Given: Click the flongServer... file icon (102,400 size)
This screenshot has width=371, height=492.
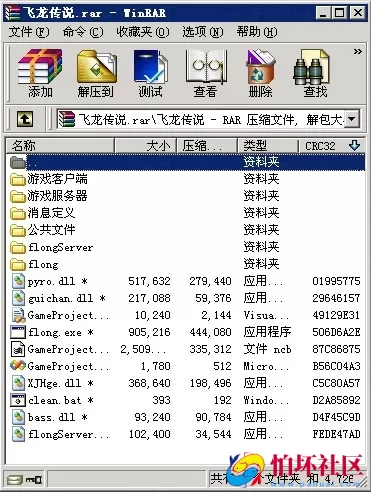Looking at the screenshot, I should click(x=18, y=434).
